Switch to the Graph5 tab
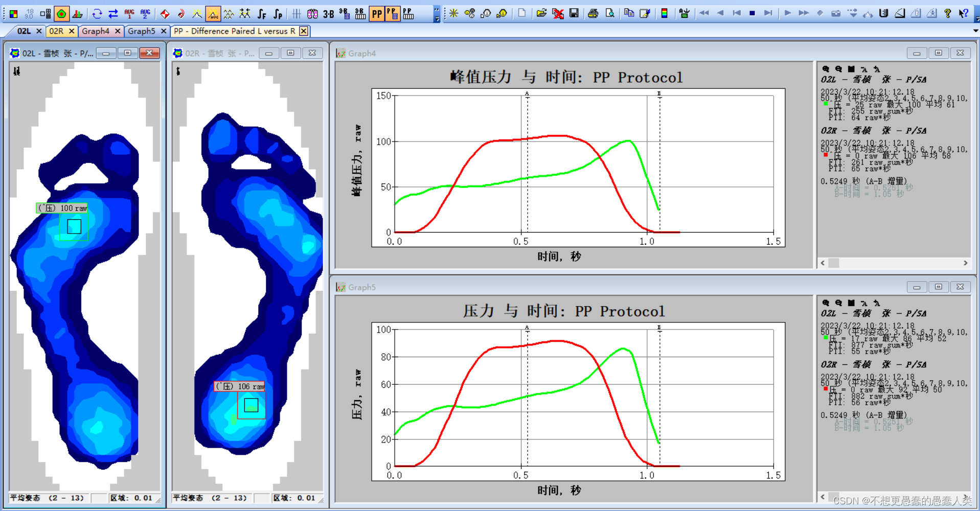Screen dimensions: 980x511 click(142, 31)
